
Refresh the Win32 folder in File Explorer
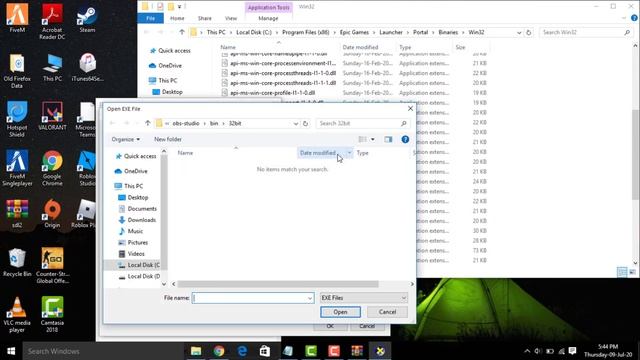[x=529, y=32]
